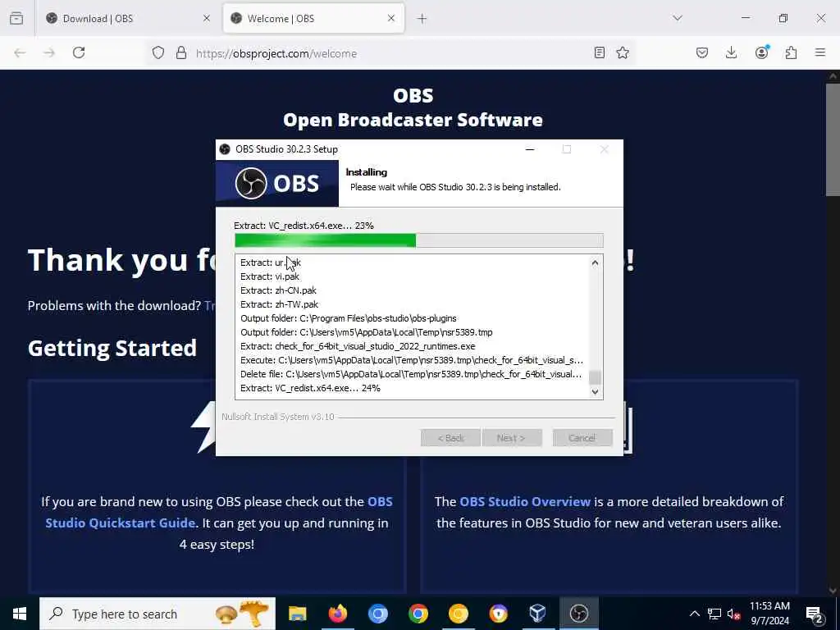This screenshot has width=840, height=630.
Task: Reload the current page
Action: coord(79,52)
